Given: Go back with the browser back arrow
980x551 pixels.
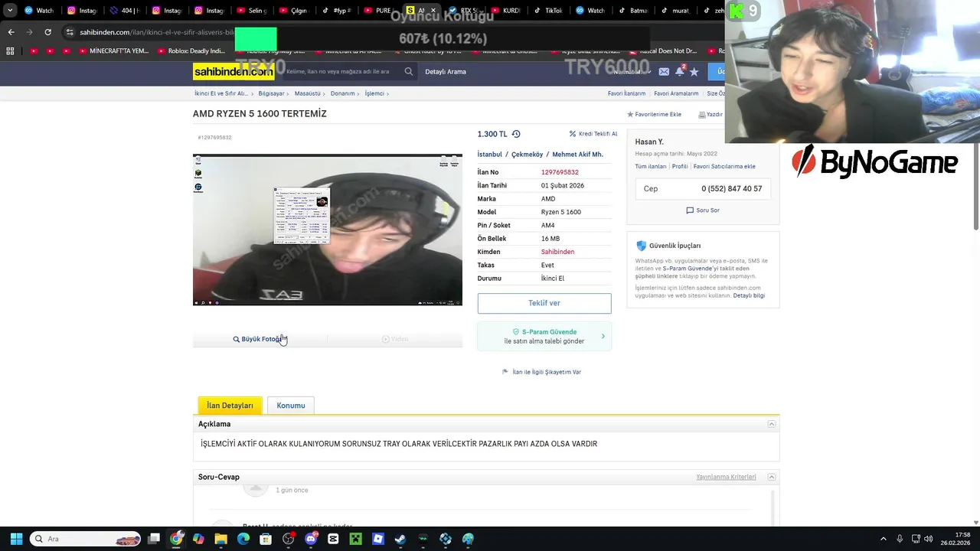Looking at the screenshot, I should [x=11, y=32].
